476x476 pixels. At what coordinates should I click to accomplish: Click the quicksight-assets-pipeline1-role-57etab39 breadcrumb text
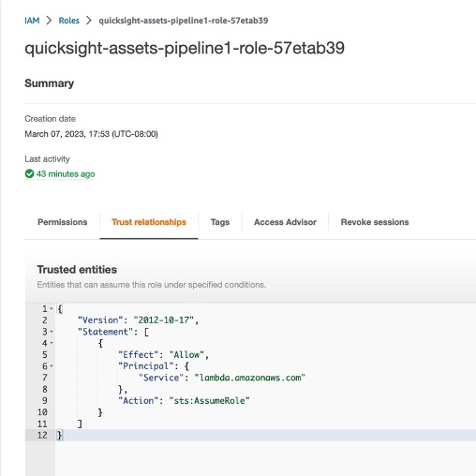pos(184,21)
